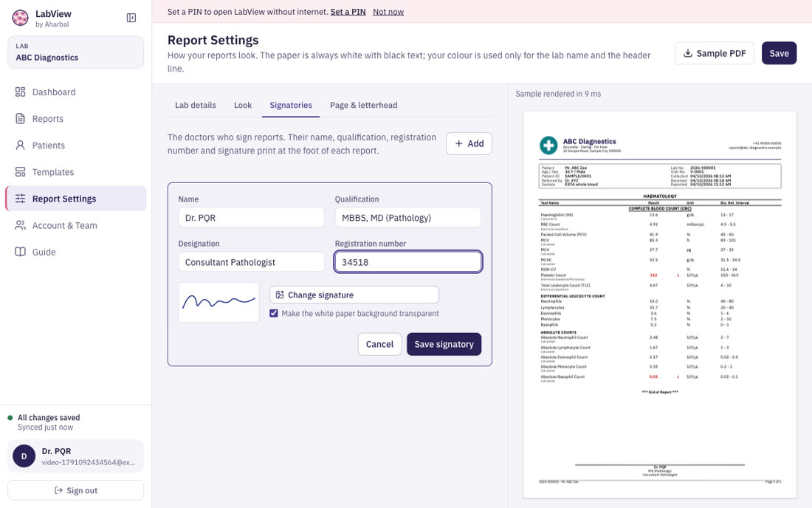Click the Dr. PQR avatar circle

(x=24, y=456)
